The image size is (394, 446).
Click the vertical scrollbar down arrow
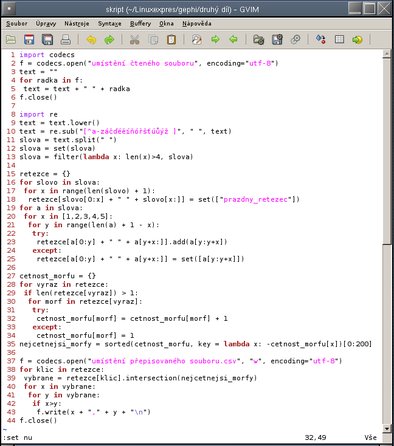(387, 429)
